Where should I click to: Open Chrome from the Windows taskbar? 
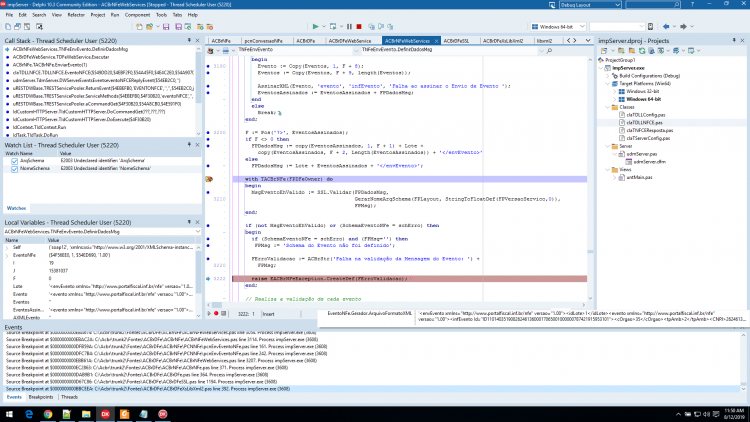coord(48,414)
